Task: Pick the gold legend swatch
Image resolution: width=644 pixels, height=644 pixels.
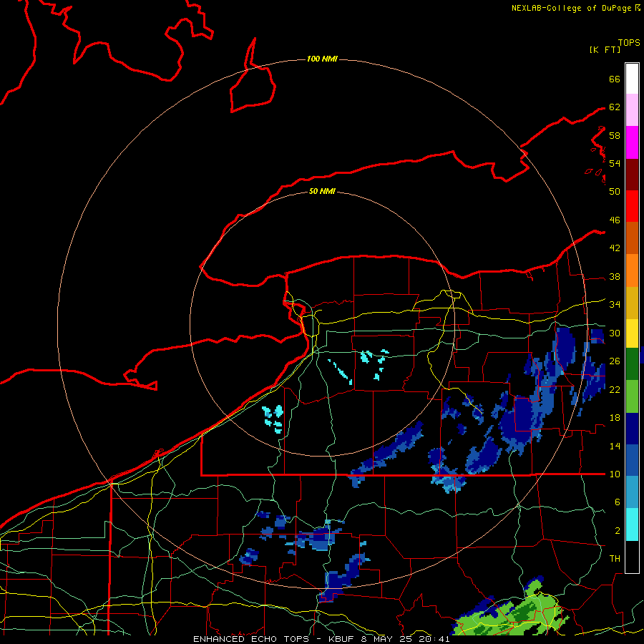Action: click(x=632, y=303)
